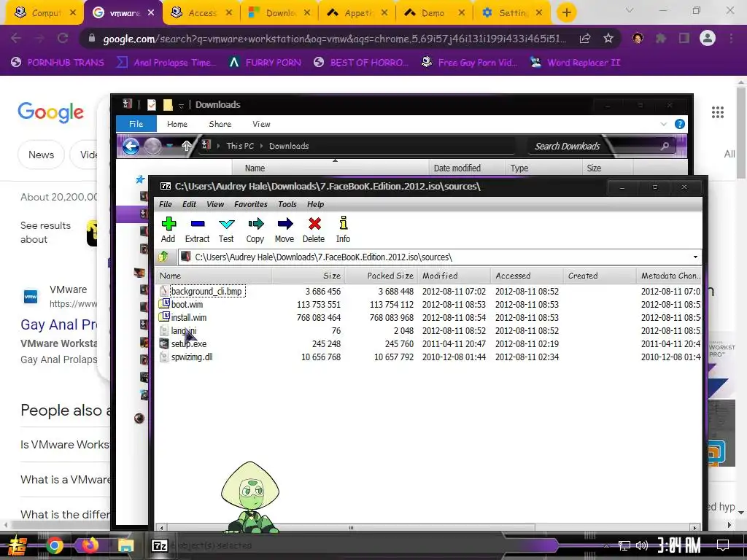Open the File menu in 7-Zip

click(166, 204)
